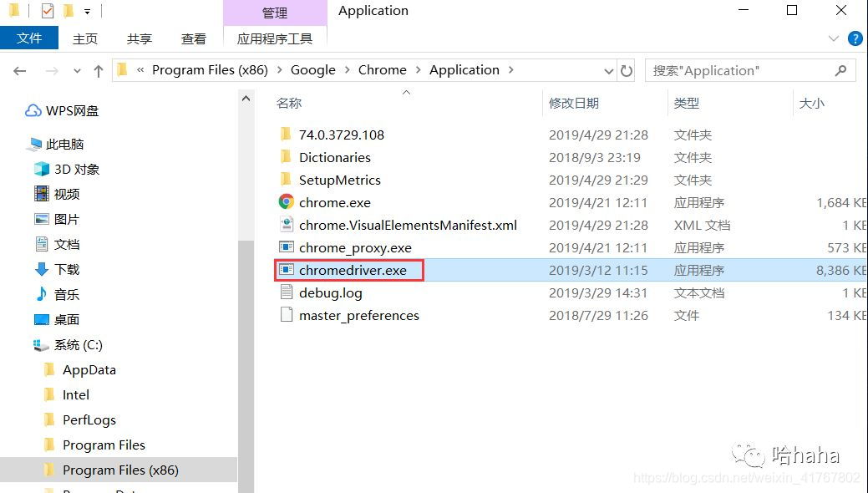Open the 应用程序工具 ribbon tab
This screenshot has width=868, height=493.
coord(275,38)
